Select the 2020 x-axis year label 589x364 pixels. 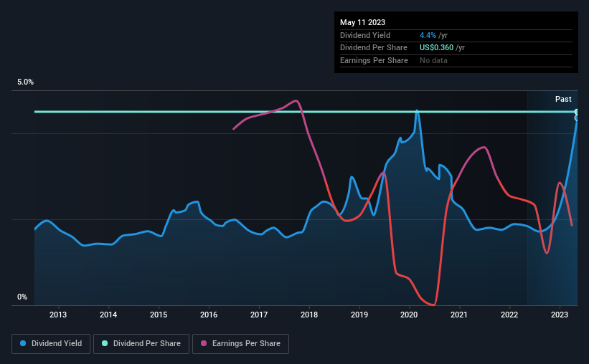(409, 315)
